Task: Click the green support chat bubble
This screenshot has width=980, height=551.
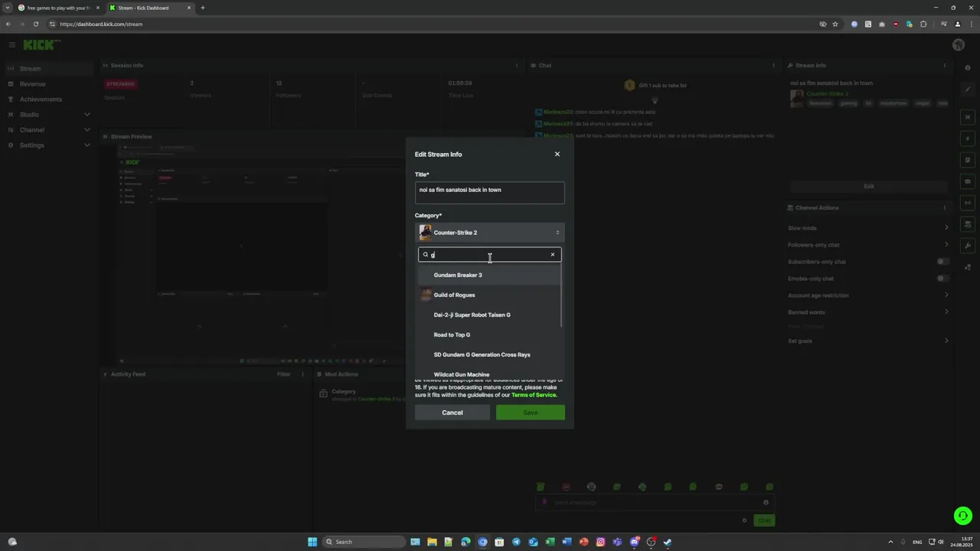Action: point(963,516)
